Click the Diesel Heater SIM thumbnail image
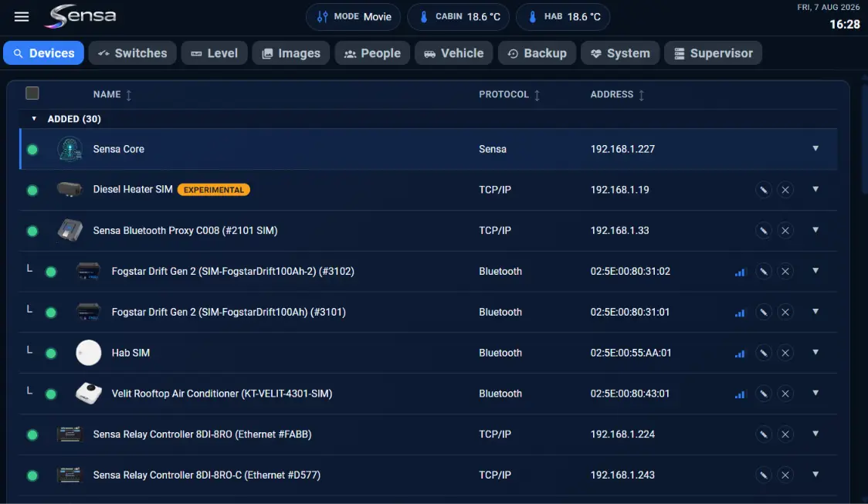Screen dimensions: 868x504 70,189
